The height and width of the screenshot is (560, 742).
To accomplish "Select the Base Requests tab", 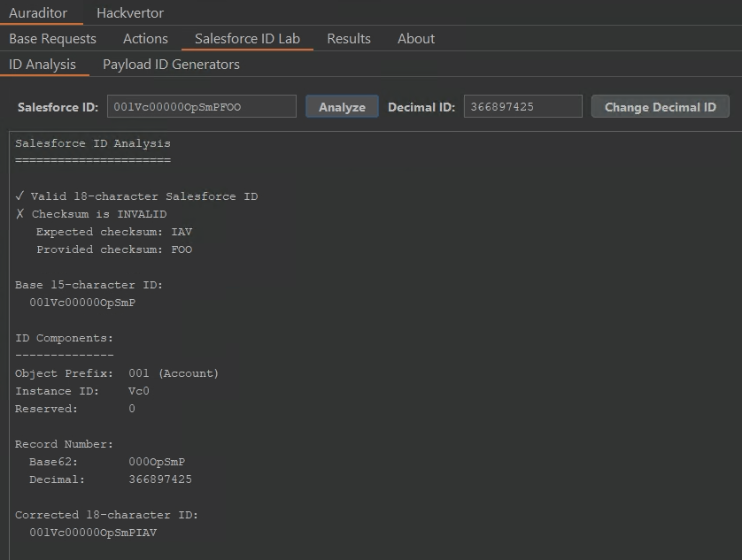I will pyautogui.click(x=51, y=38).
